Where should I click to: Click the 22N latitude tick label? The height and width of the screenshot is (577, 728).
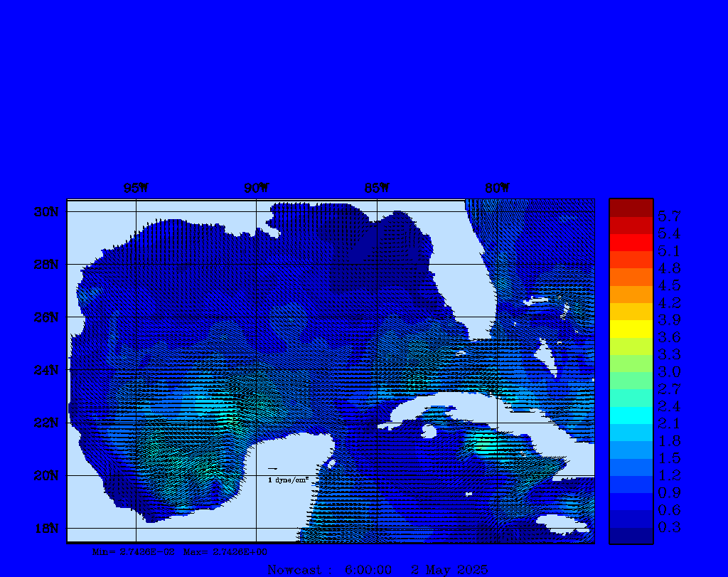coord(45,423)
